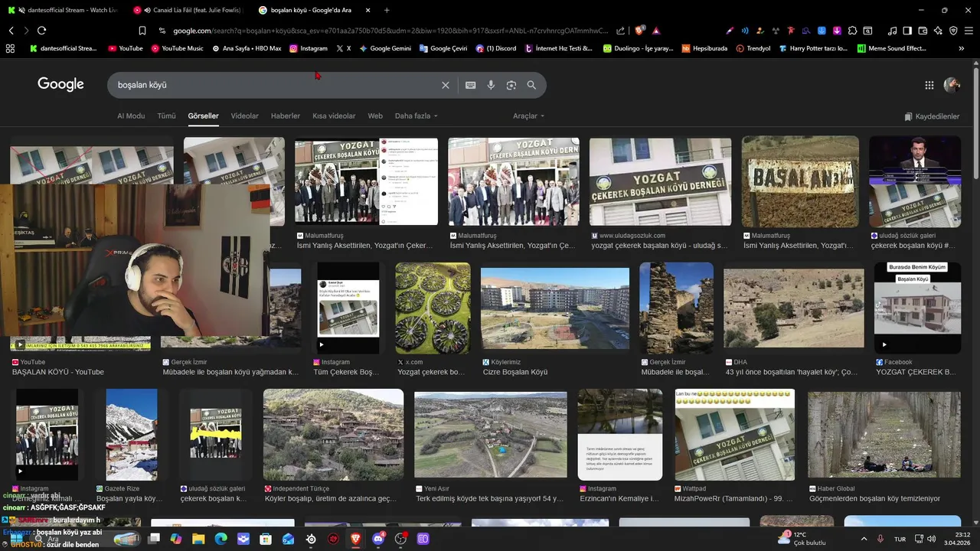This screenshot has width=980, height=551.
Task: Open the browser extensions puzzle icon
Action: tap(852, 31)
